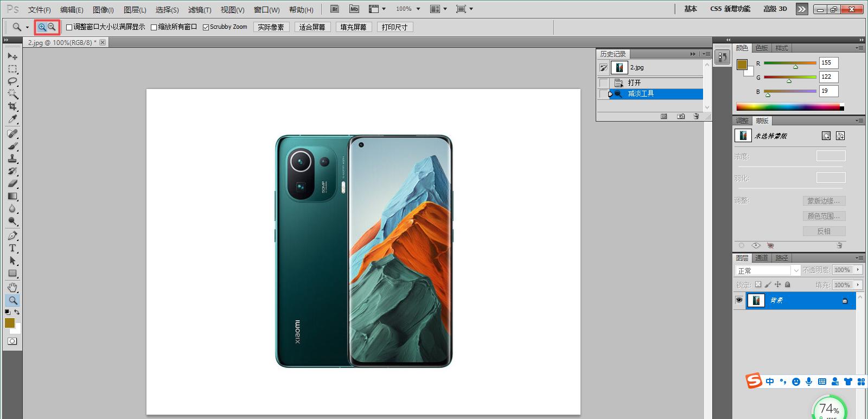Open the opacity 100% slider arrow
The image size is (868, 419).
tap(858, 270)
